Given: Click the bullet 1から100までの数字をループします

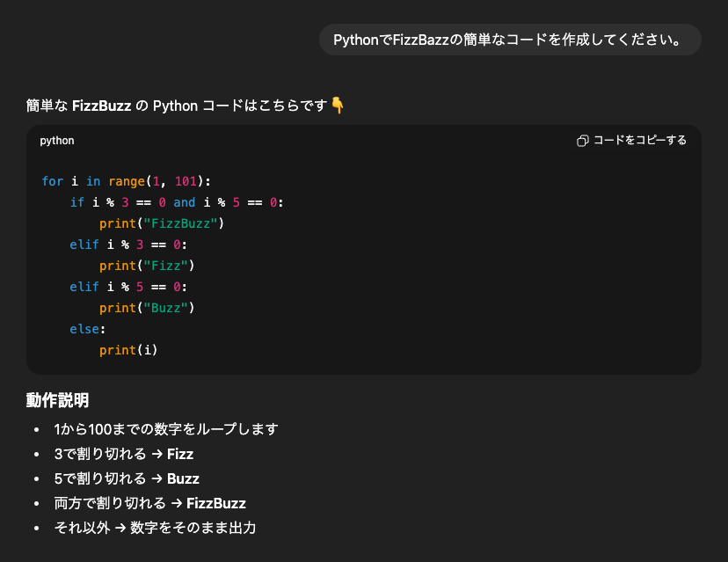Looking at the screenshot, I should [165, 429].
